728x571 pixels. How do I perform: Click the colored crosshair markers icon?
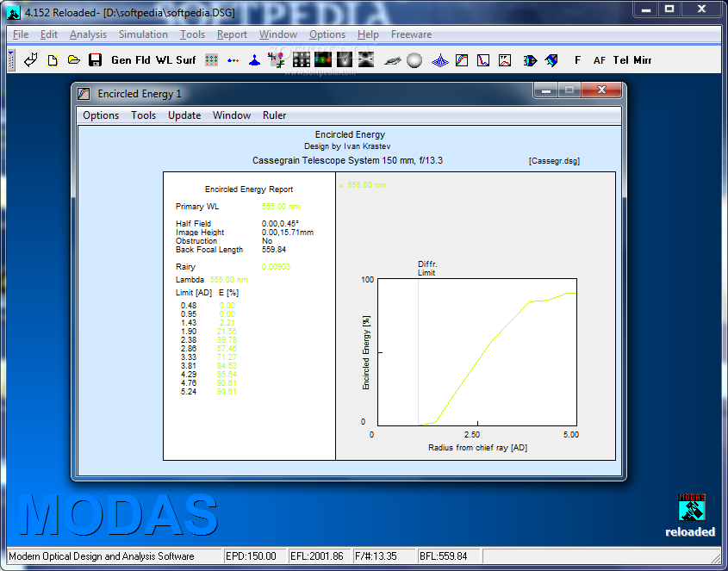coord(277,60)
